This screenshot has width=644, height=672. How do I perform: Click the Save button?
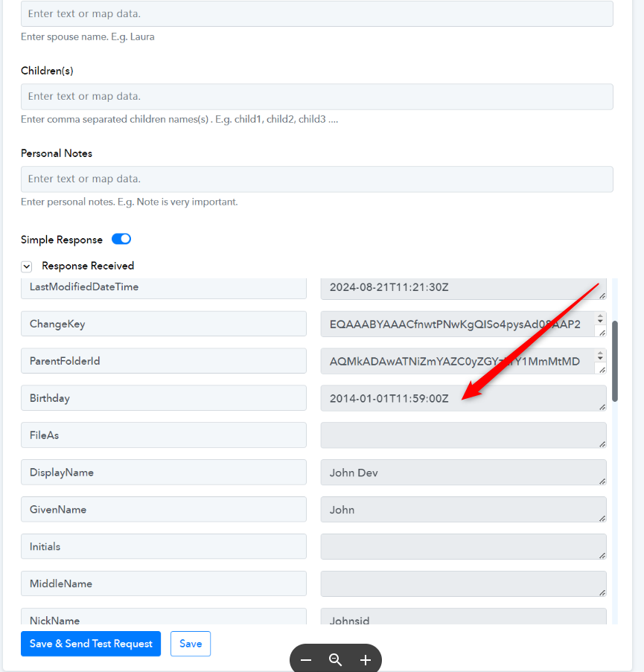(191, 644)
